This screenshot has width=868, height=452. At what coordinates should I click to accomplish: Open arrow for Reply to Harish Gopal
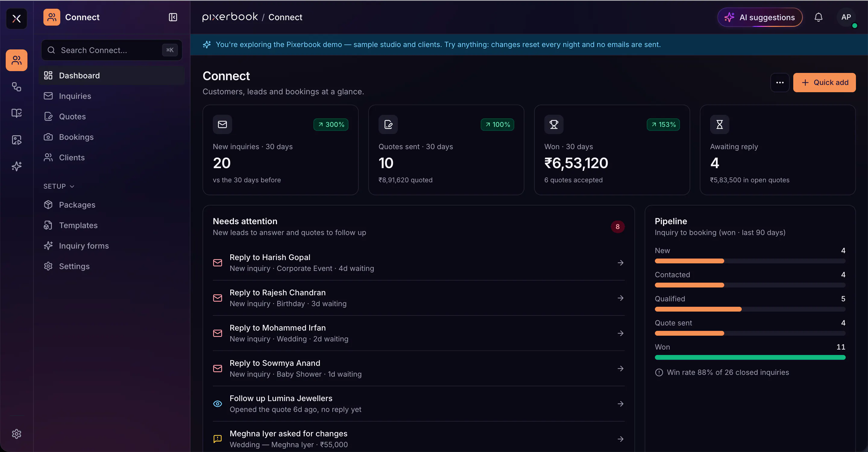pos(620,263)
